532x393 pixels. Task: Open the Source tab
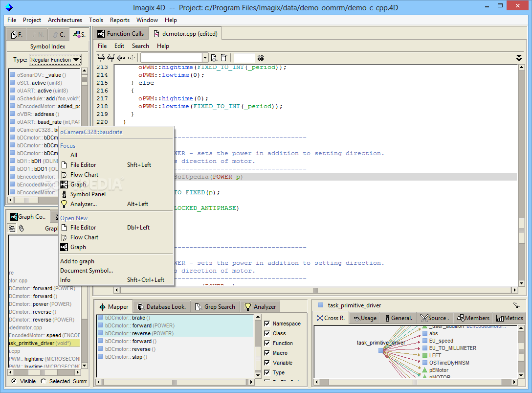coord(435,318)
